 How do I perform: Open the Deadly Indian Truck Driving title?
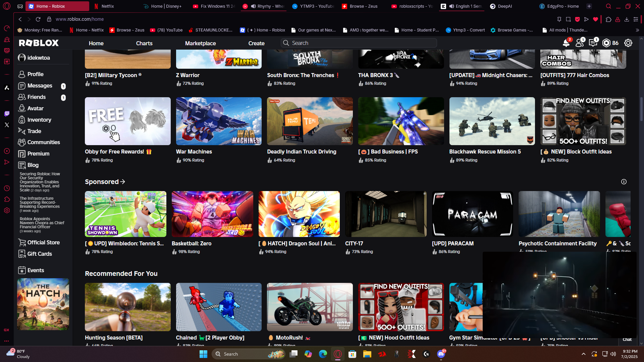tap(302, 152)
